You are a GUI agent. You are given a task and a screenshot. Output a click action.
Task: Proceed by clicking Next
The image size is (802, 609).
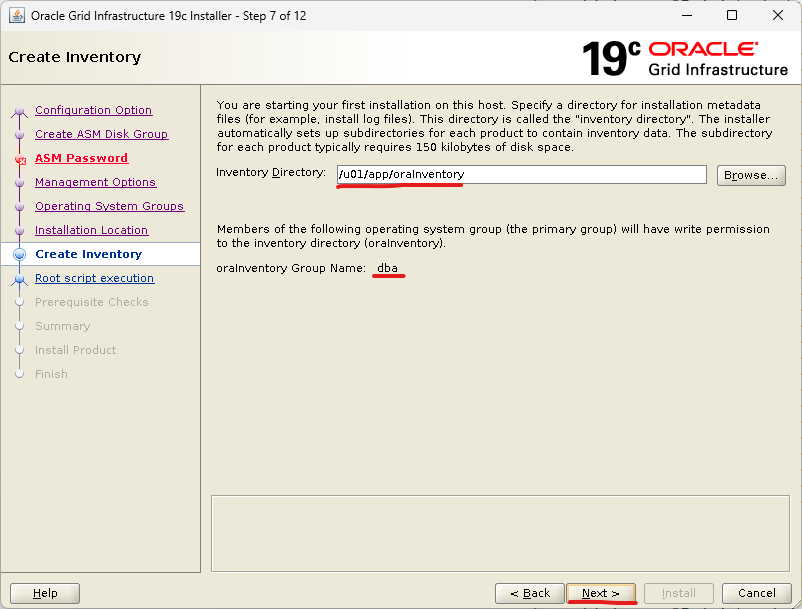coord(601,593)
